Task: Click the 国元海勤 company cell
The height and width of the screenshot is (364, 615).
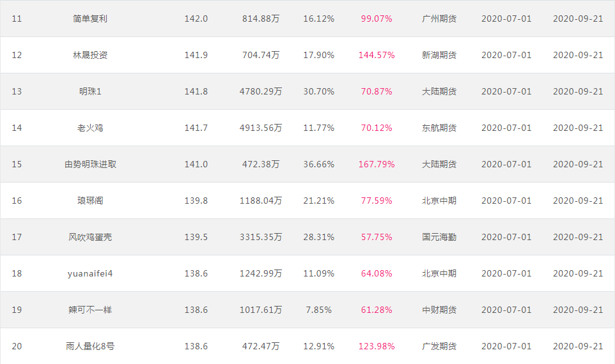Action: pyautogui.click(x=439, y=237)
